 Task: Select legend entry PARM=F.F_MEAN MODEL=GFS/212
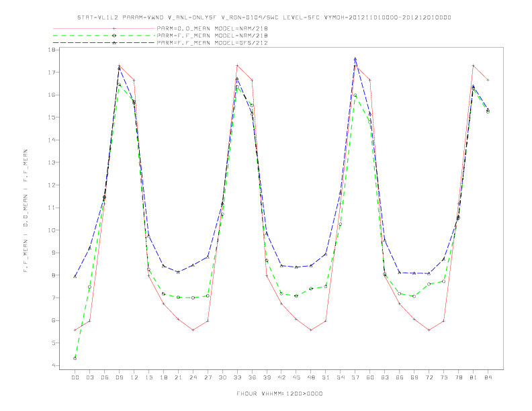[212, 43]
